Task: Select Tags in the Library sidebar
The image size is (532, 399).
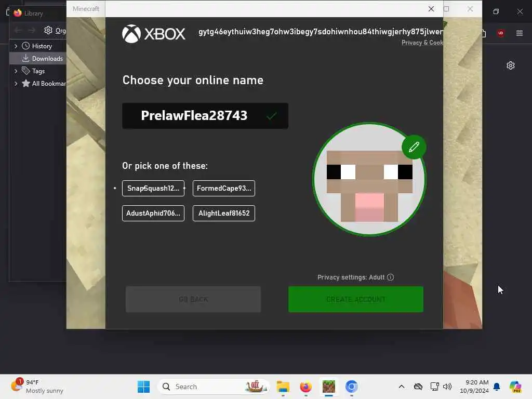Action: tap(38, 71)
